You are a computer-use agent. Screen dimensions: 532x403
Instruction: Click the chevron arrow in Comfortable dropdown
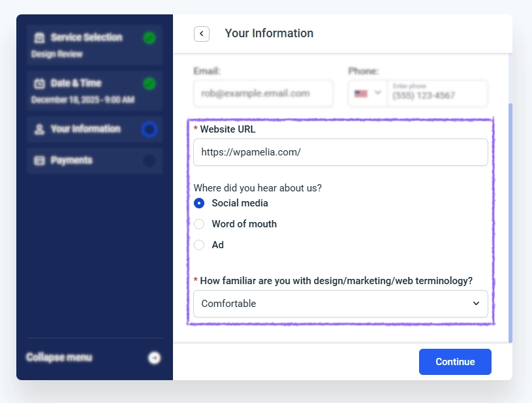pos(476,304)
